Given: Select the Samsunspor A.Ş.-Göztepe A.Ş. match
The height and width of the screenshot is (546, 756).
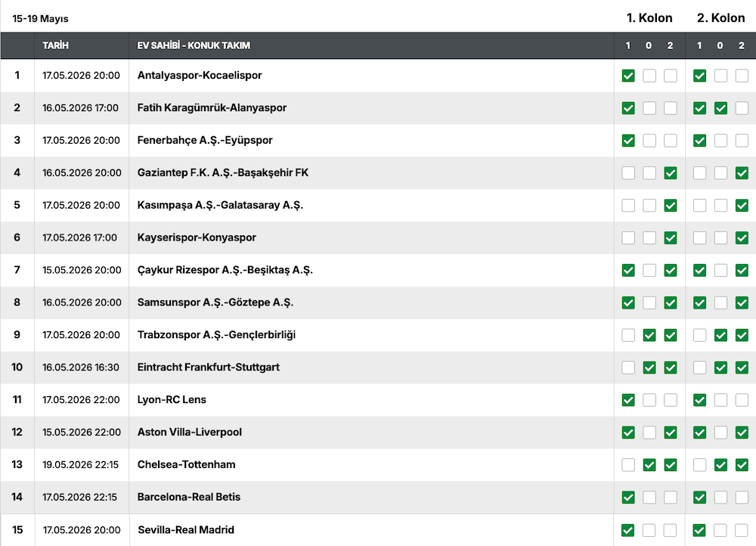Looking at the screenshot, I should pos(215,302).
